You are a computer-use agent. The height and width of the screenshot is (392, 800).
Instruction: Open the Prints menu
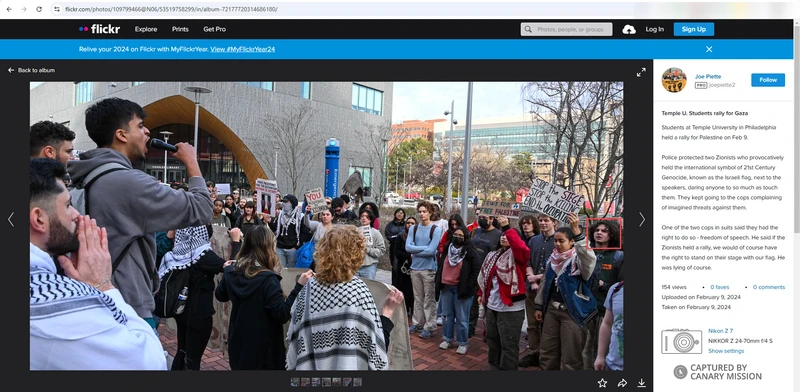(180, 29)
